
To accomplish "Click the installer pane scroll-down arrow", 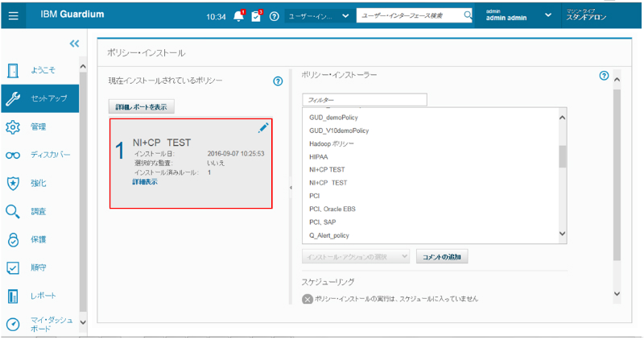I will (x=617, y=293).
